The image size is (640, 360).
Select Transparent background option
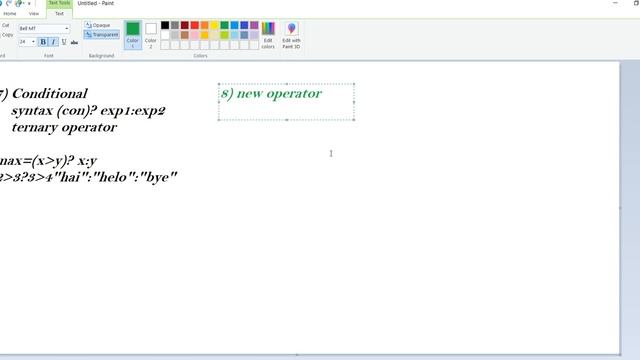[x=102, y=35]
